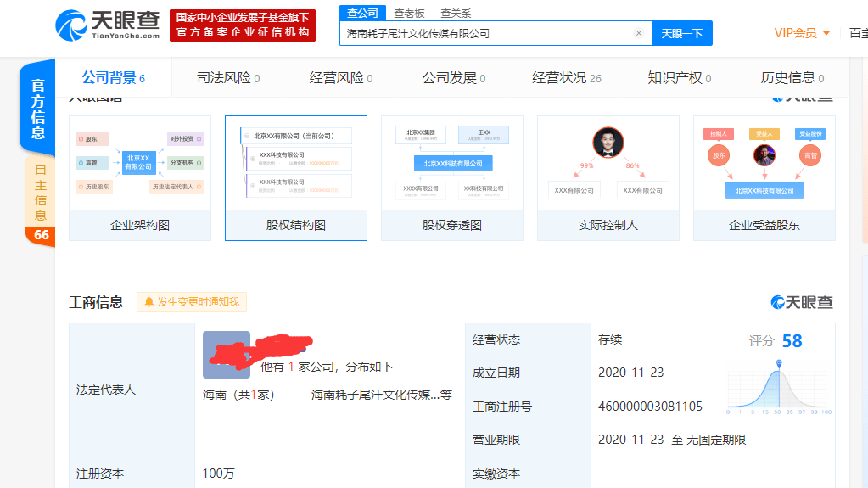Click the legal representative avatar image

tap(226, 355)
